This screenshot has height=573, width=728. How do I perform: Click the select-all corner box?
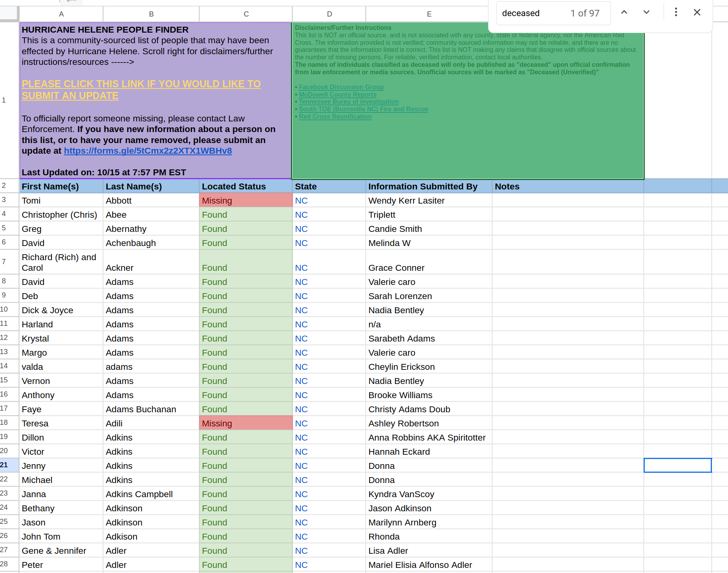pyautogui.click(x=9, y=14)
